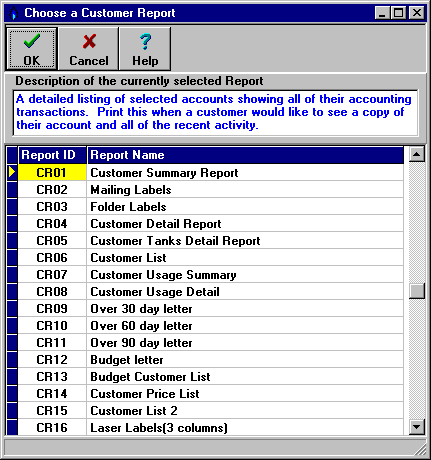Click the vertical scrollbar thumb
431x460 pixels.
[417, 291]
